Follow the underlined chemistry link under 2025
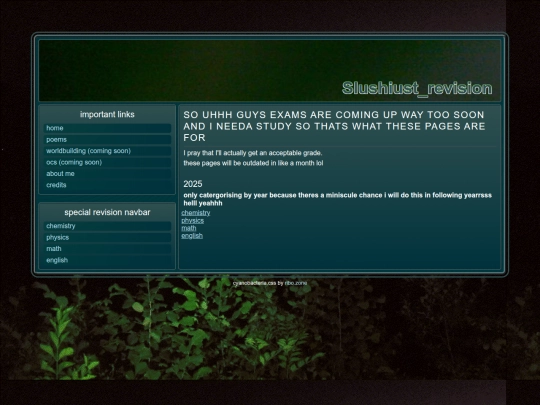 pos(196,213)
